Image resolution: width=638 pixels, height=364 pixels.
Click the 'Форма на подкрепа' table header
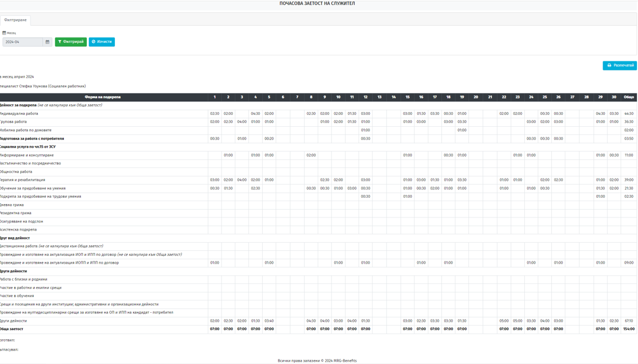103,97
